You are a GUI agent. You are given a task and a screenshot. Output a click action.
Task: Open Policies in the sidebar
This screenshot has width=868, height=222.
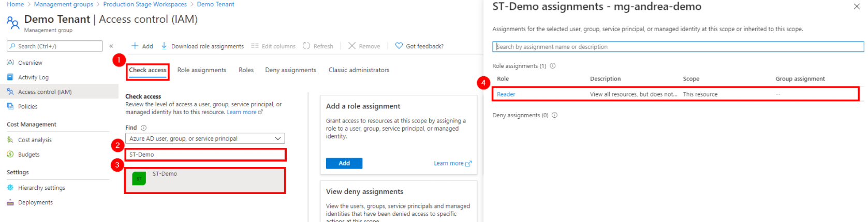pos(27,106)
